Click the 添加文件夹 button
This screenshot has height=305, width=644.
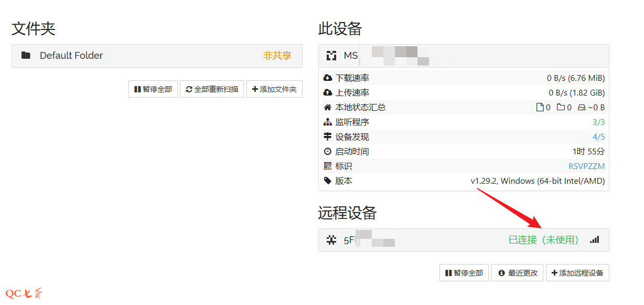pyautogui.click(x=274, y=89)
